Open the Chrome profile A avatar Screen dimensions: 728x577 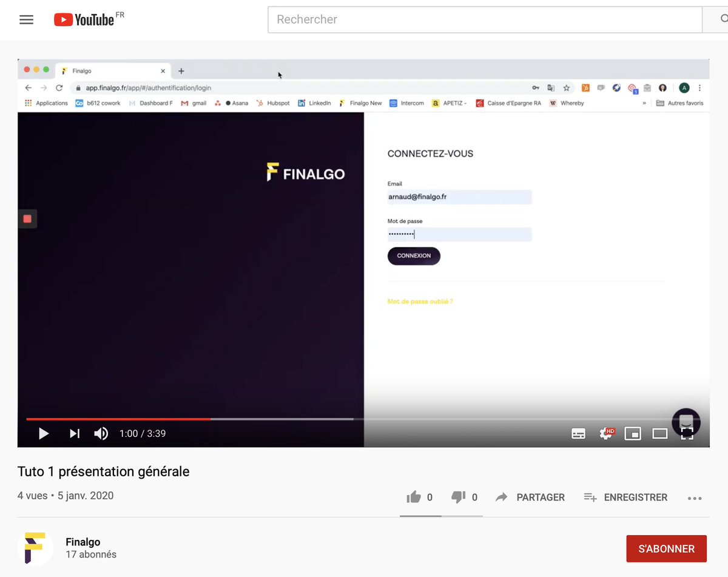coord(684,88)
